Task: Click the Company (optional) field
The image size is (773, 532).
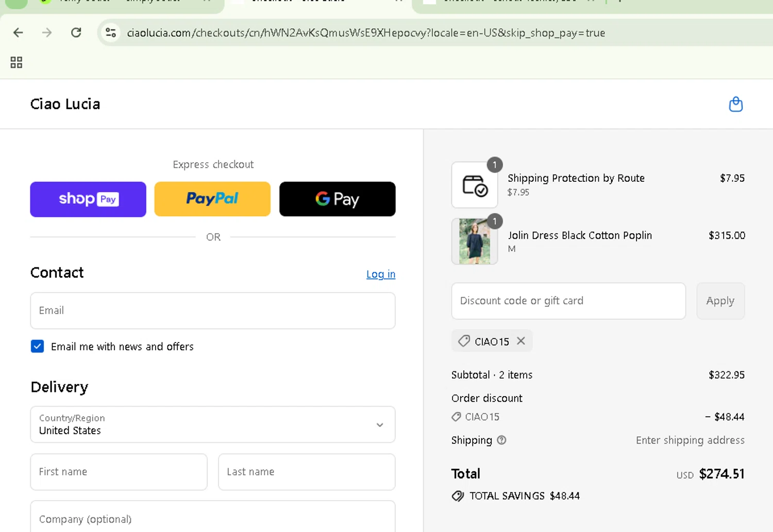Action: point(213,517)
